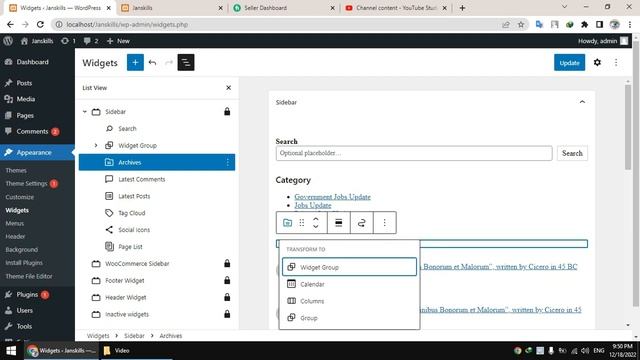This screenshot has width=640, height=360.
Task: Click the lock icon beside Footer Widget
Action: click(227, 280)
